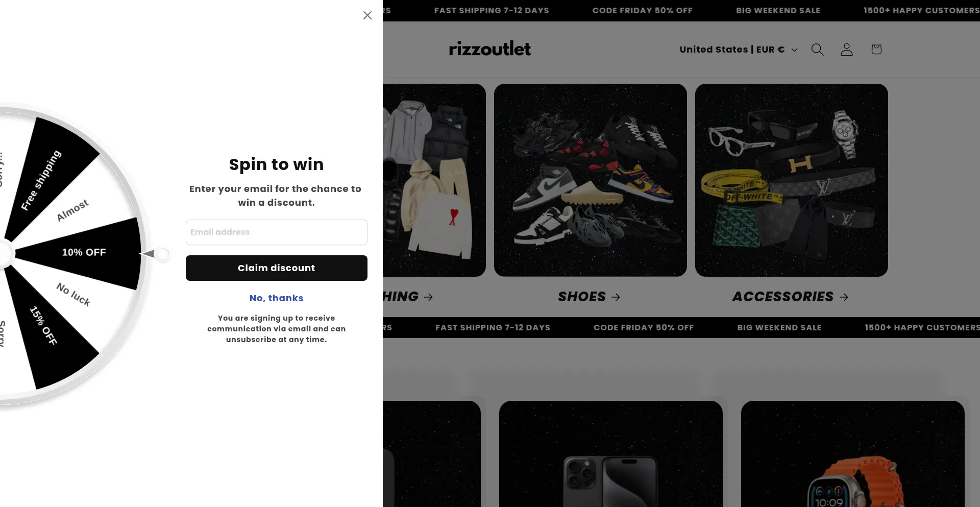This screenshot has width=980, height=507.
Task: Select the shoes collection thumbnail
Action: (x=591, y=180)
